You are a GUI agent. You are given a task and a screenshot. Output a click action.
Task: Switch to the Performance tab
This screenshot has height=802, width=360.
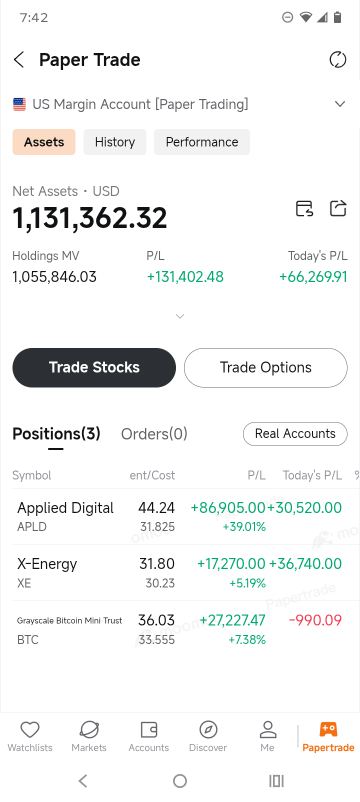coord(202,142)
